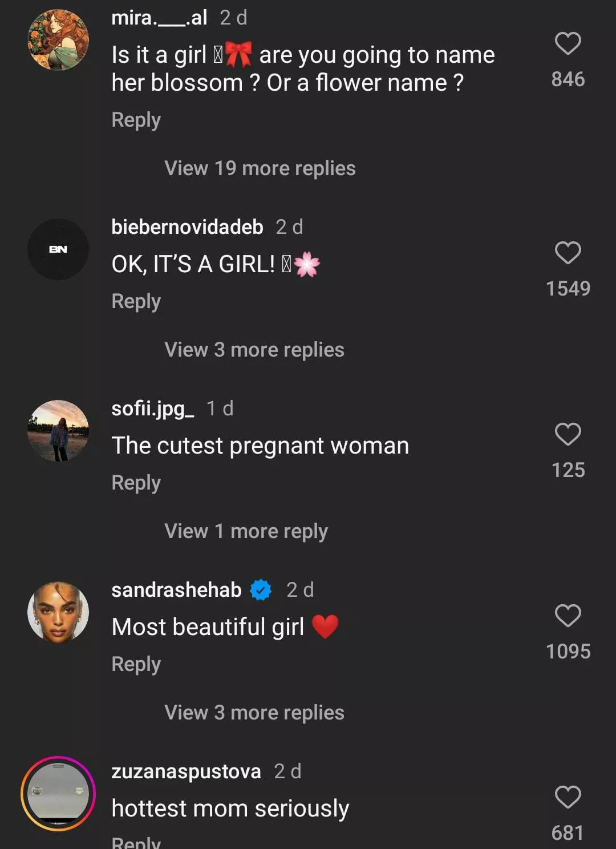Reply to 'The cutest pregnant woman' comment
The image size is (616, 849).
[x=136, y=483]
